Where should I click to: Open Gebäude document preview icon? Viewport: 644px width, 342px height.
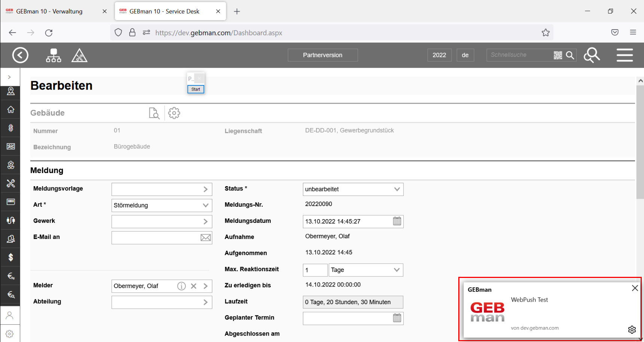tap(154, 113)
